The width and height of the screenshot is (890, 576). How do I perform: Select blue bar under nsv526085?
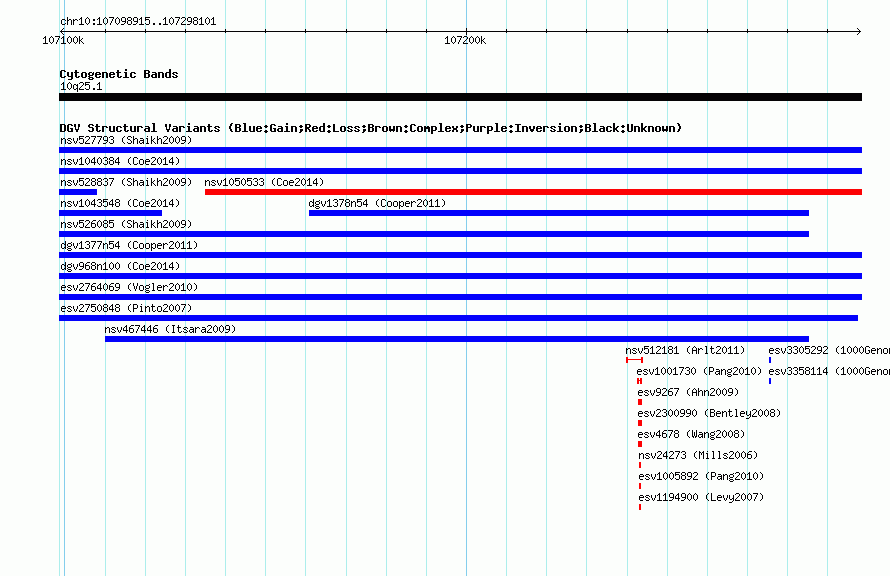click(434, 234)
